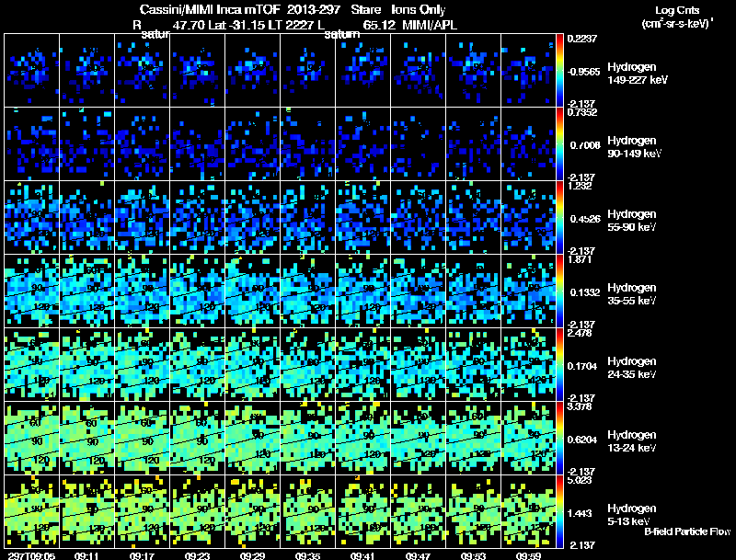Image resolution: width=736 pixels, height=560 pixels.
Task: Click the 'Hydrogen 149-227 keV' row label
Action: [x=638, y=74]
